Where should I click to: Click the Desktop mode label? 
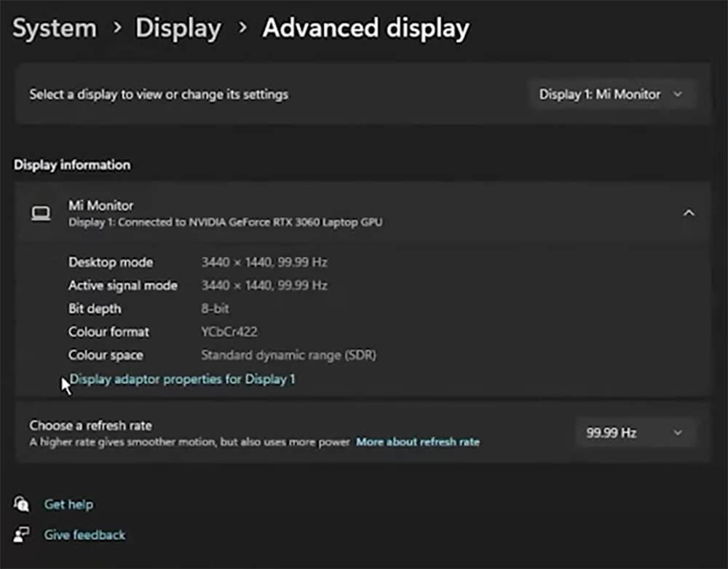111,262
